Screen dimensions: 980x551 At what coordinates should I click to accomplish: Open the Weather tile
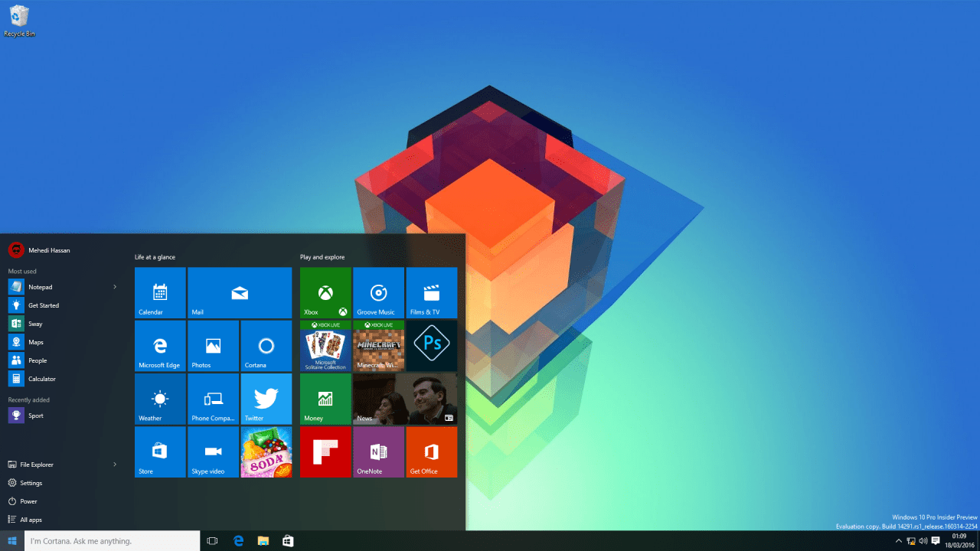click(159, 399)
